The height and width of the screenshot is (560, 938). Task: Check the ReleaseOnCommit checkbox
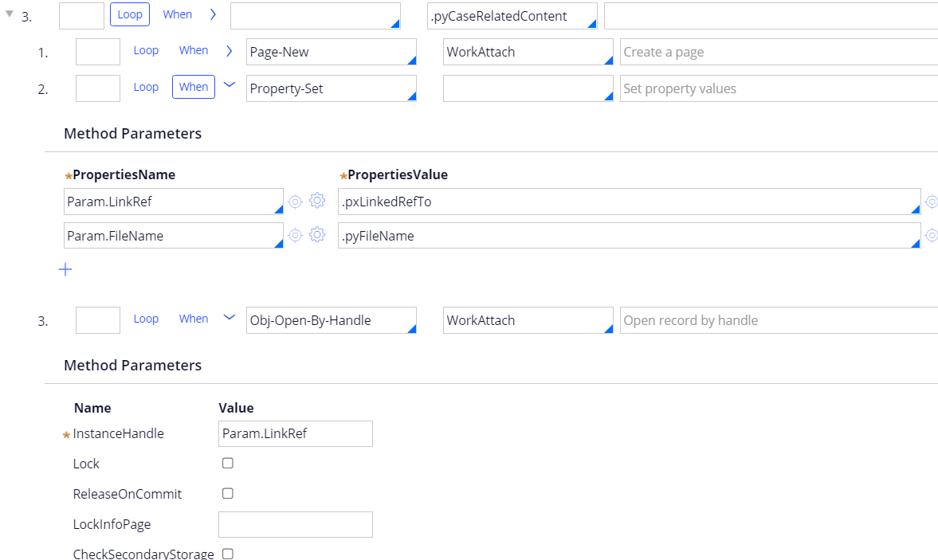click(227, 493)
